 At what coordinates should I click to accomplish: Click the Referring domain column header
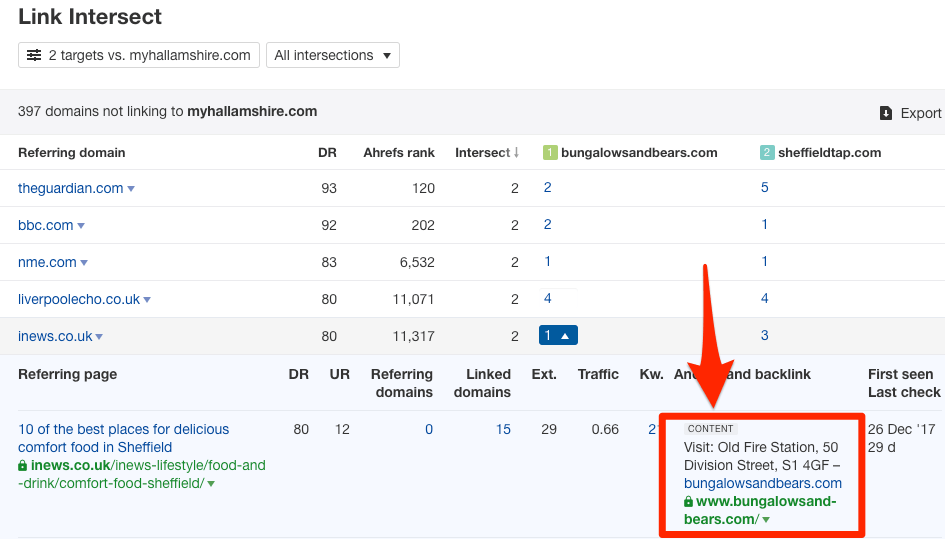72,153
